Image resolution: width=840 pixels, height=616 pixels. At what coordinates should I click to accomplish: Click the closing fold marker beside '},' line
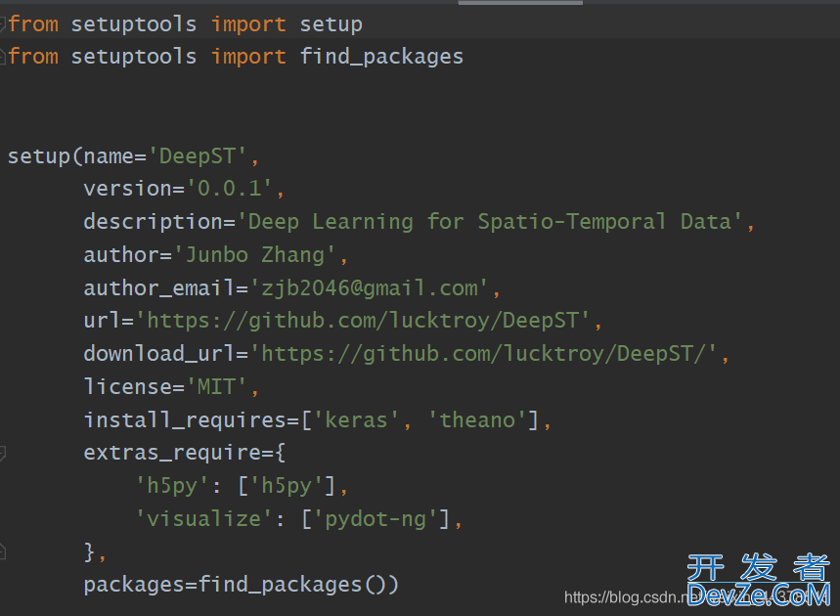[2, 551]
